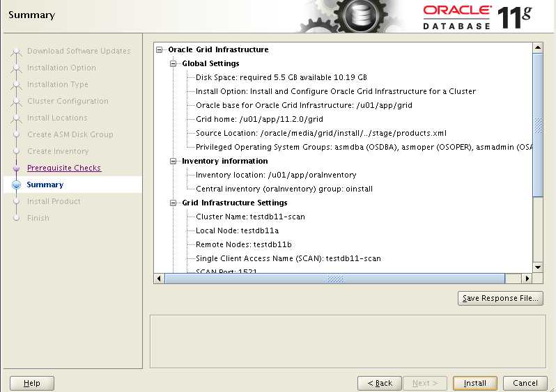Select the Source Location row

(x=321, y=133)
